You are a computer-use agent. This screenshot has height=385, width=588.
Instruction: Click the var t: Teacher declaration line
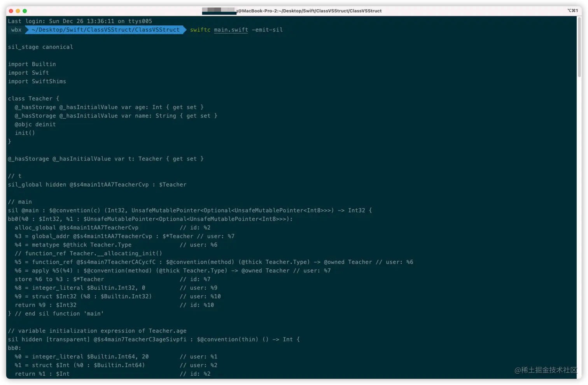click(x=105, y=159)
